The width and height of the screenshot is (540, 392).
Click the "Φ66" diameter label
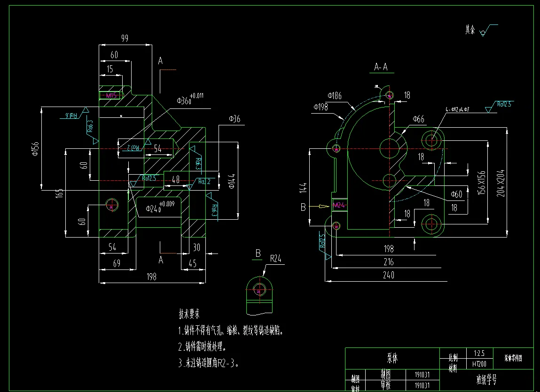pos(418,119)
